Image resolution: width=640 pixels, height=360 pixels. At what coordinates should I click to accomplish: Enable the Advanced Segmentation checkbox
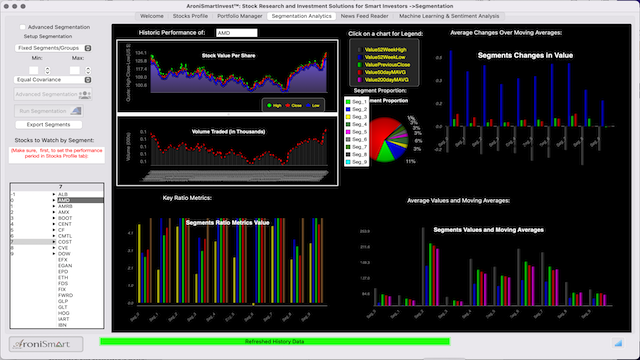[x=22, y=27]
